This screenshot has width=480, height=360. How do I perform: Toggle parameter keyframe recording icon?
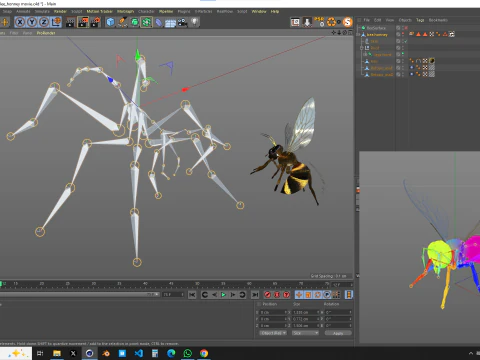point(327,295)
